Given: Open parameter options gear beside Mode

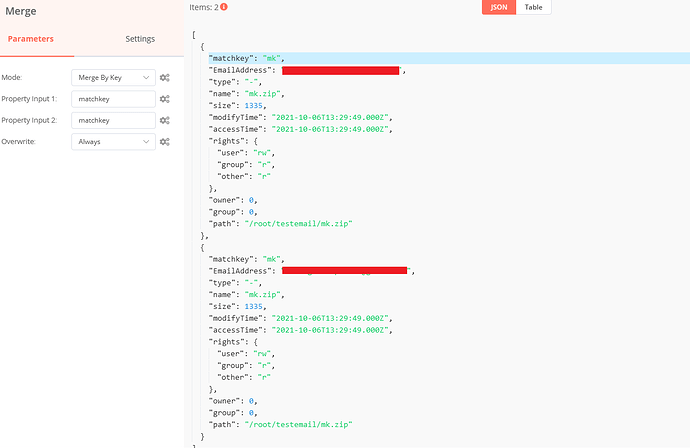Looking at the screenshot, I should (x=164, y=77).
